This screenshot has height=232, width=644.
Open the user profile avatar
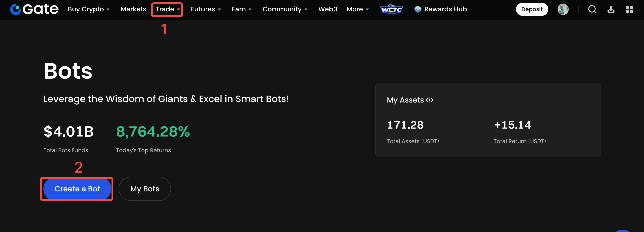[563, 9]
